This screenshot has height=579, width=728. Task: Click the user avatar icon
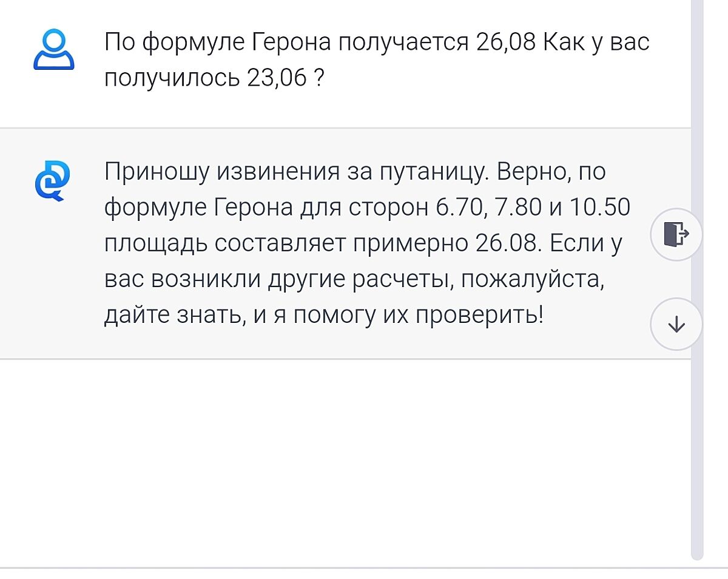tap(53, 49)
